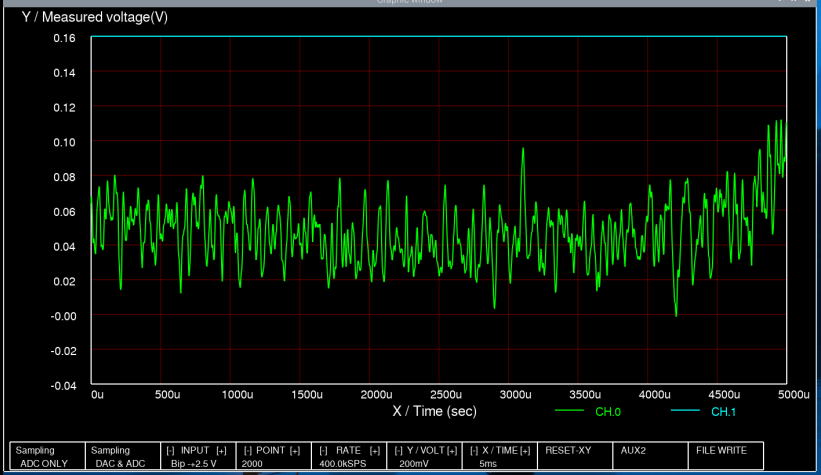Decrease X / TIME scale with [-]

point(474,451)
